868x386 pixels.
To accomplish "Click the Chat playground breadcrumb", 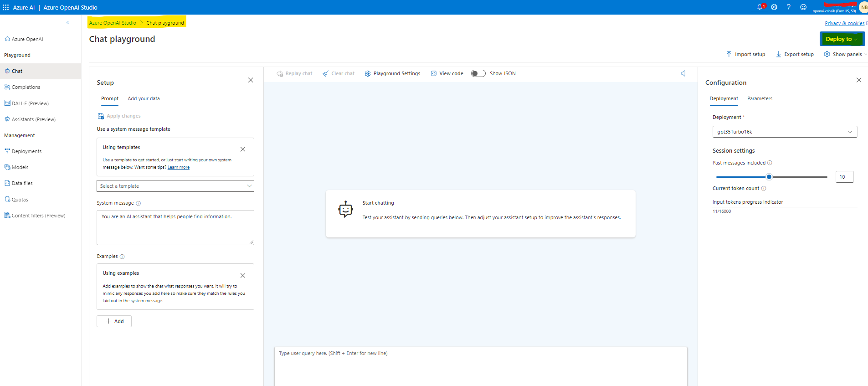I will tap(165, 23).
